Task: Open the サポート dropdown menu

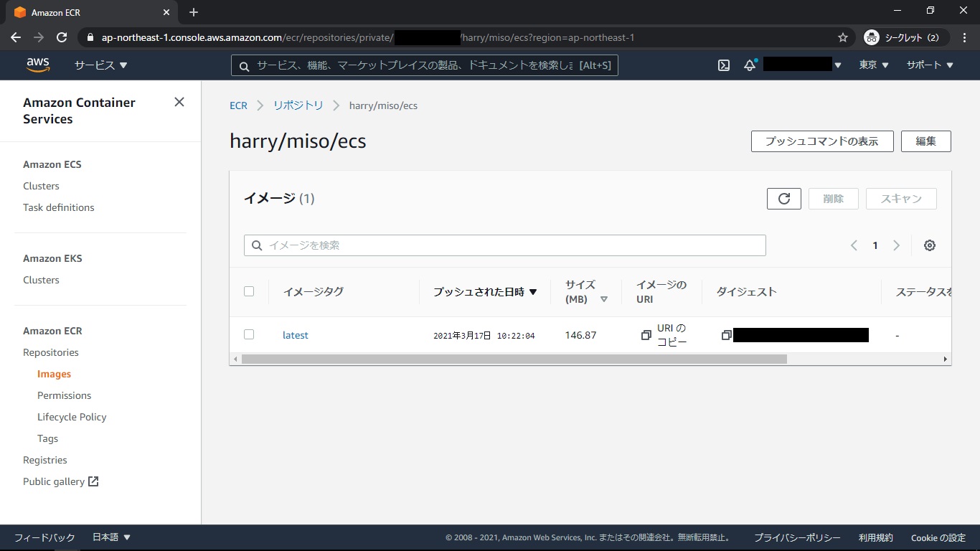Action: coord(929,65)
